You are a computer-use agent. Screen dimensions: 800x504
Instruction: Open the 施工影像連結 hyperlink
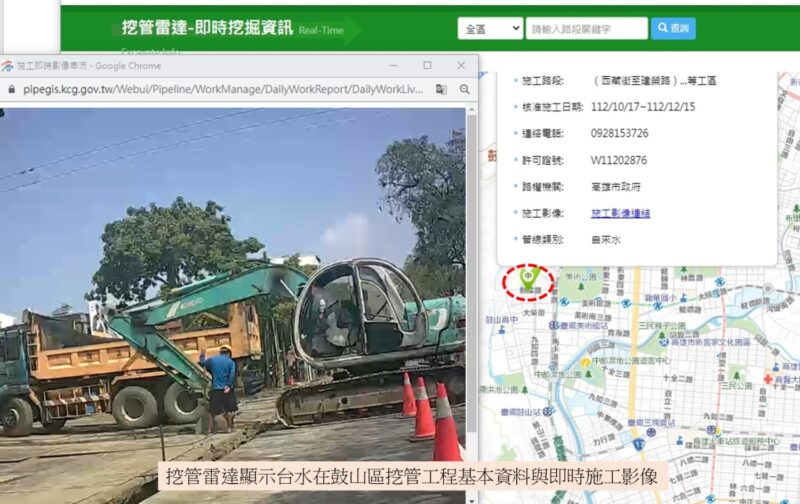pyautogui.click(x=620, y=213)
